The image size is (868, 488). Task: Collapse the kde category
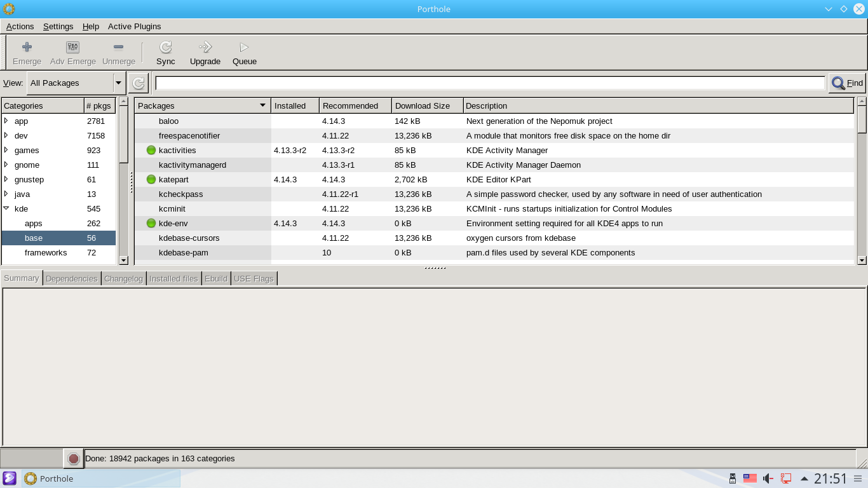point(6,208)
